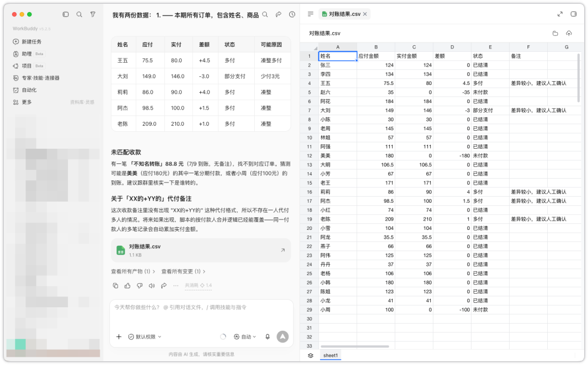Read the response aloud speaker icon
This screenshot has height=365, width=588.
151,286
